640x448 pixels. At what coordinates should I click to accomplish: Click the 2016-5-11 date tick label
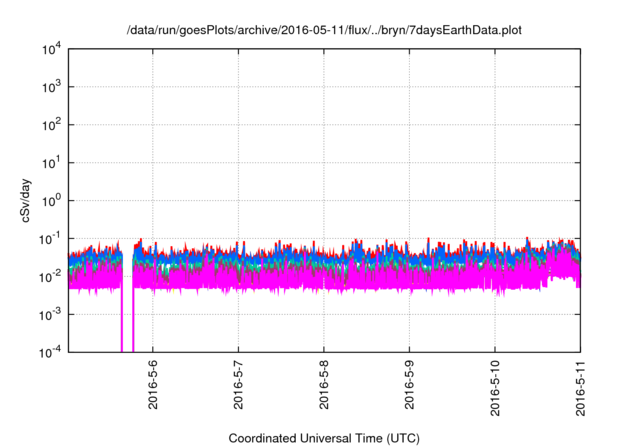pos(580,388)
